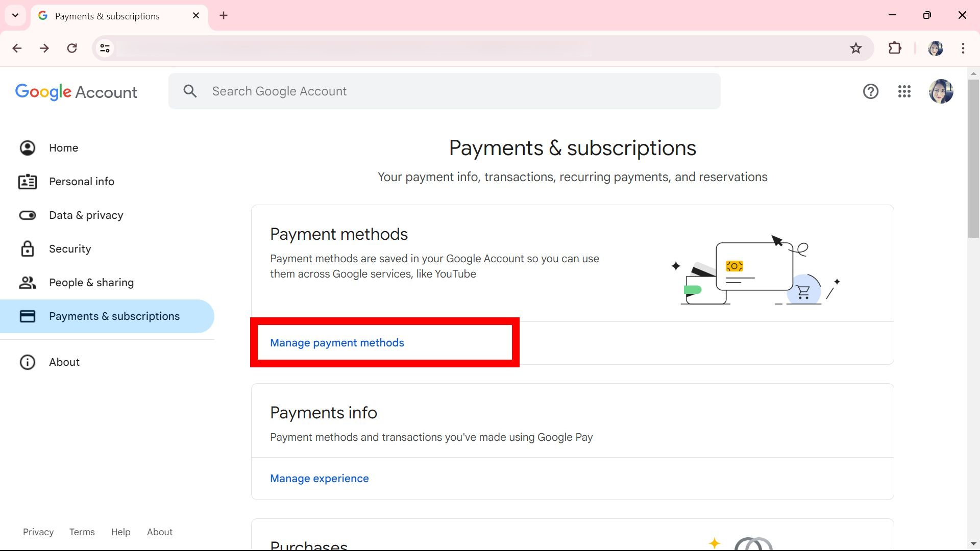980x551 pixels.
Task: Select the Personal info sidebar icon
Action: pos(27,182)
